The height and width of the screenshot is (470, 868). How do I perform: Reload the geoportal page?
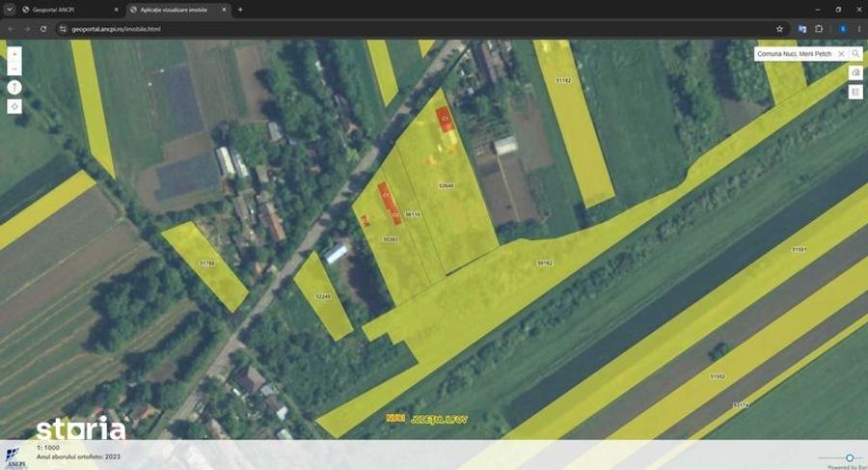tap(43, 29)
